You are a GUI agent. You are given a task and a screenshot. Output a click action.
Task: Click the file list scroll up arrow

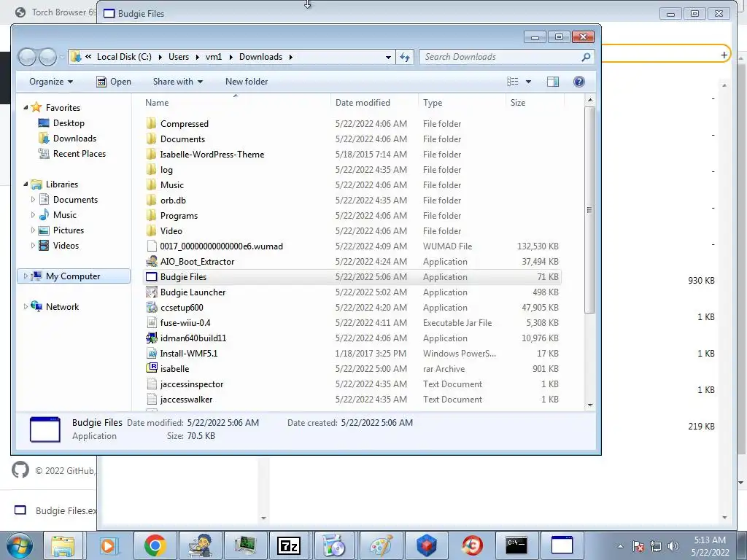(x=589, y=100)
